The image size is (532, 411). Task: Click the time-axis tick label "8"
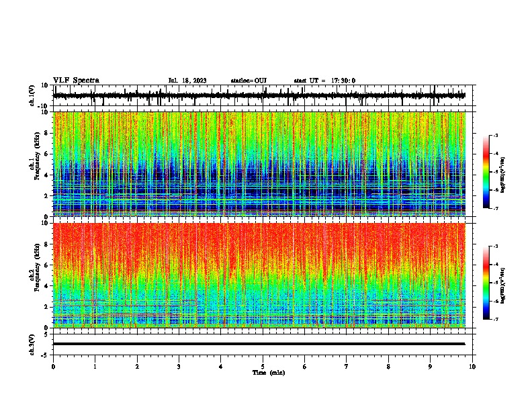coord(388,367)
